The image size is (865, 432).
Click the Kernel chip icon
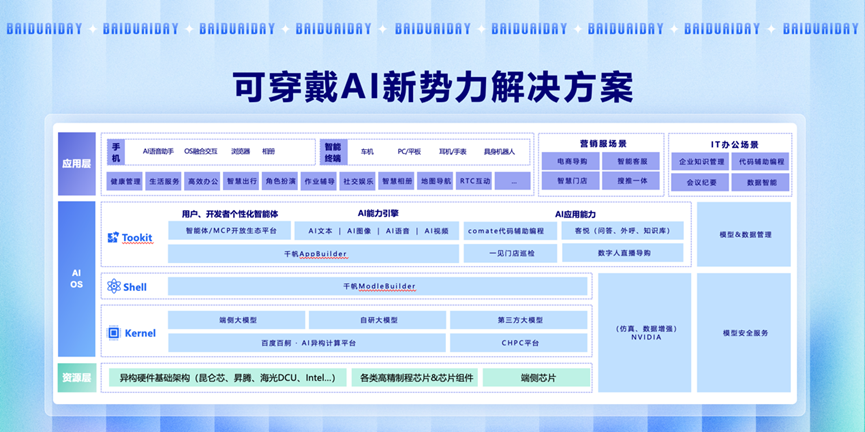point(114,333)
